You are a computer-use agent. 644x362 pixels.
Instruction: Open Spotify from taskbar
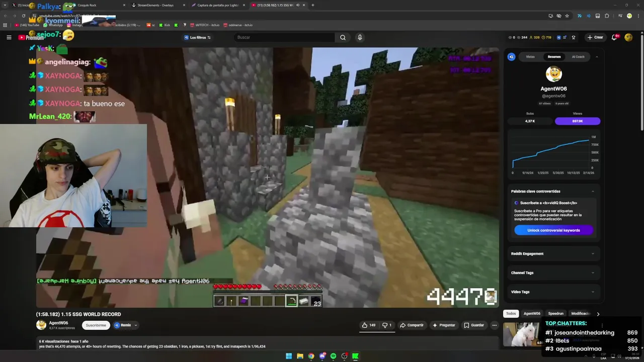(x=333, y=356)
